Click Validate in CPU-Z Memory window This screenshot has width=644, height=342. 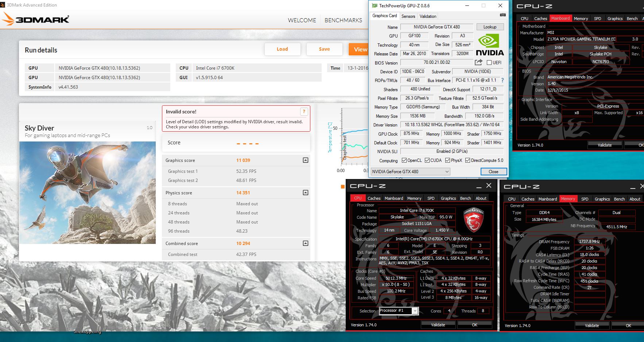pos(592,326)
